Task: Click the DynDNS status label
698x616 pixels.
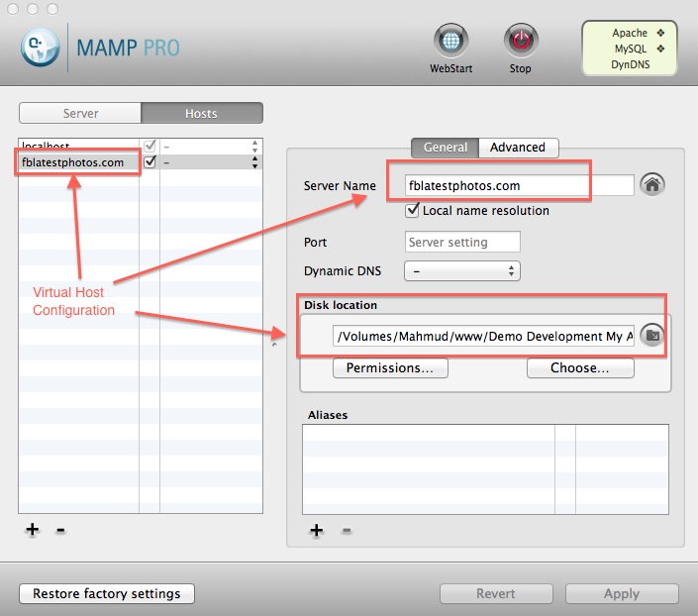Action: click(630, 64)
